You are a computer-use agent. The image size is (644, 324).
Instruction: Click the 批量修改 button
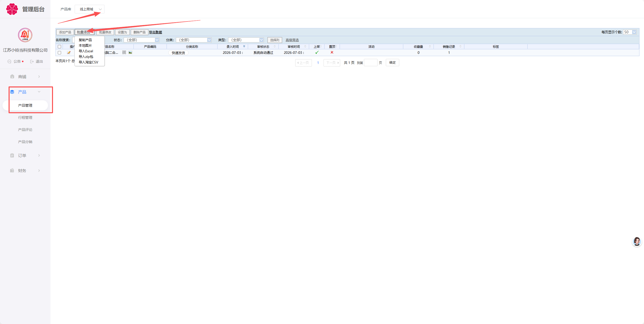tap(105, 32)
